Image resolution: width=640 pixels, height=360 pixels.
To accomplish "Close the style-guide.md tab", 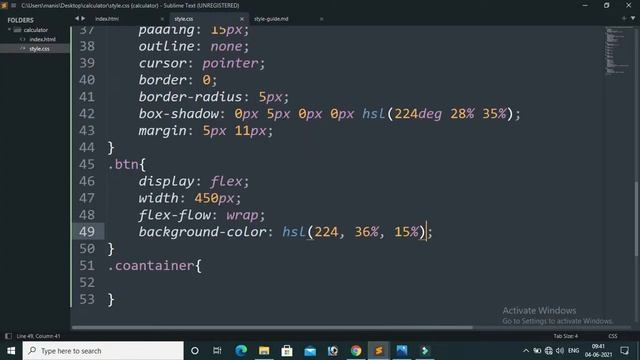I will pos(321,19).
